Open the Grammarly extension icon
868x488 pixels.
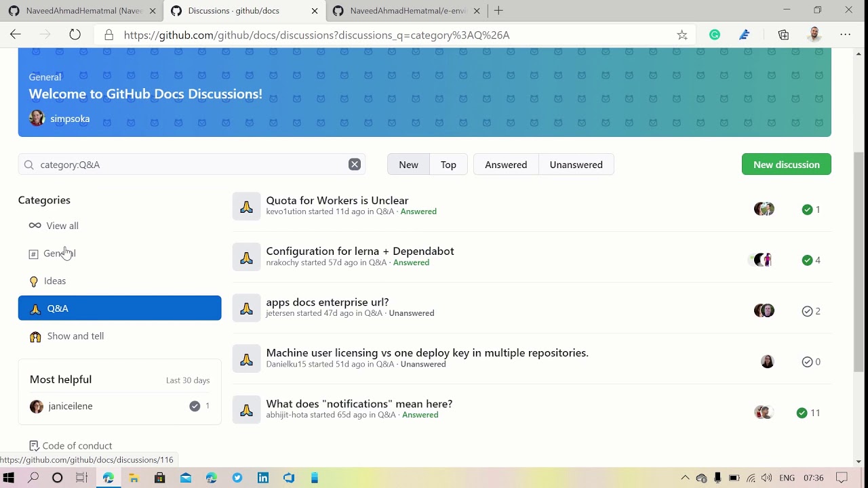715,35
